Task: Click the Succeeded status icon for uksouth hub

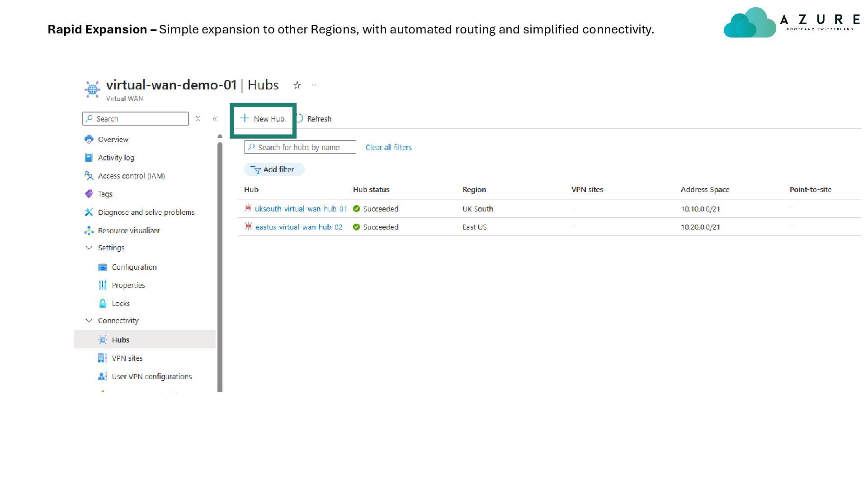Action: 356,209
